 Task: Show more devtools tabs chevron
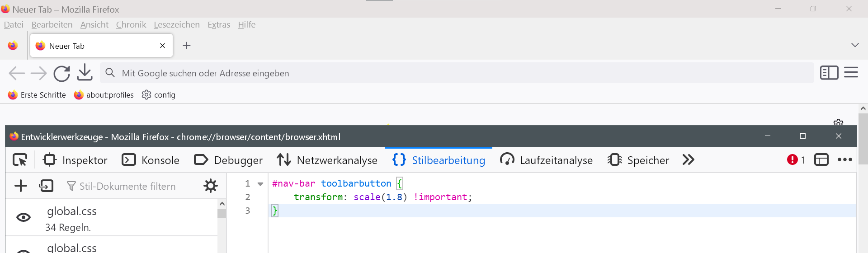(688, 160)
